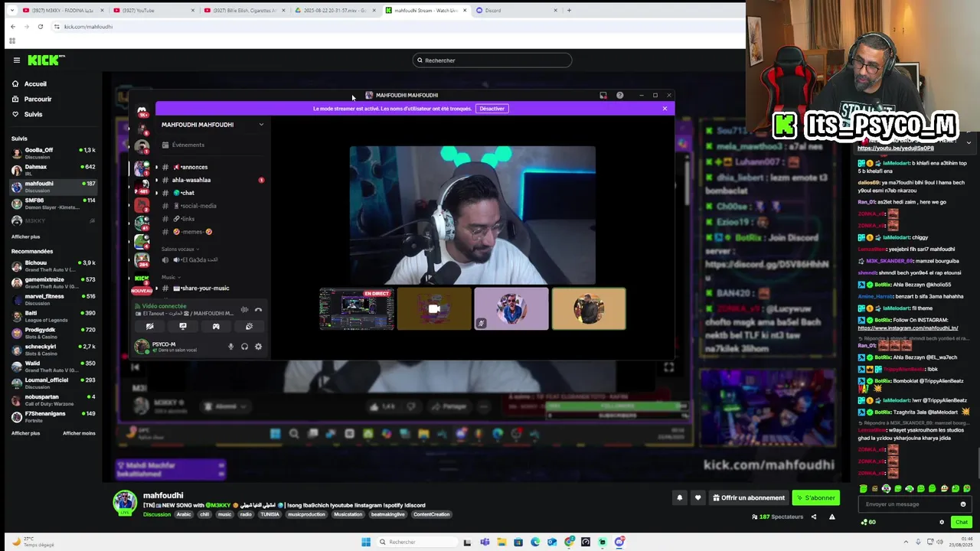Click the TUNISIA stream tag

pos(269,514)
